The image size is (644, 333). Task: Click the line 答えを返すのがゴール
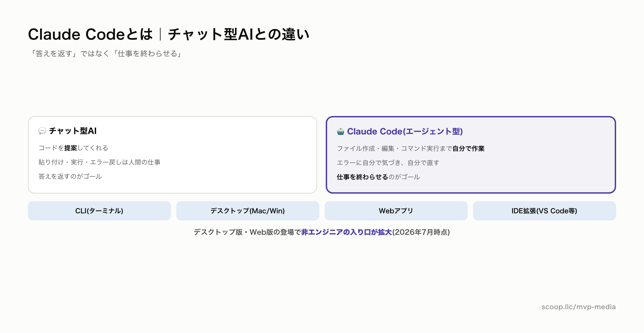[x=70, y=176]
